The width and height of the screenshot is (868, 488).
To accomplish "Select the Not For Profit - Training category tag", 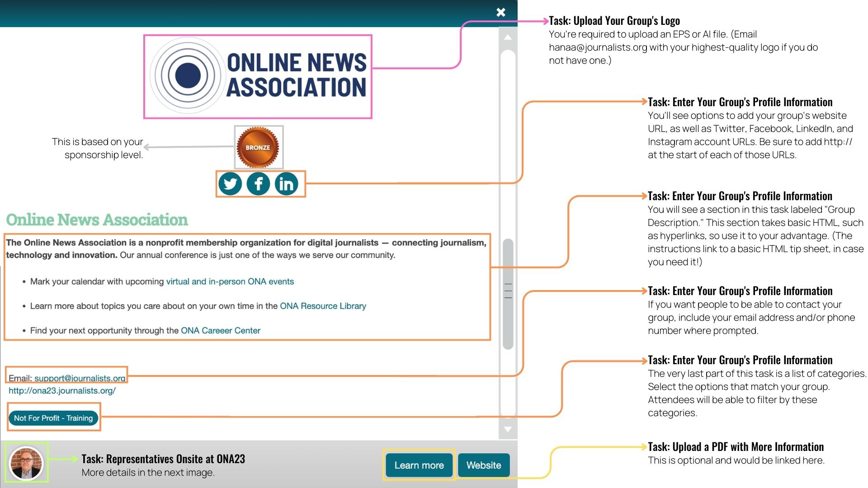I will click(x=53, y=418).
